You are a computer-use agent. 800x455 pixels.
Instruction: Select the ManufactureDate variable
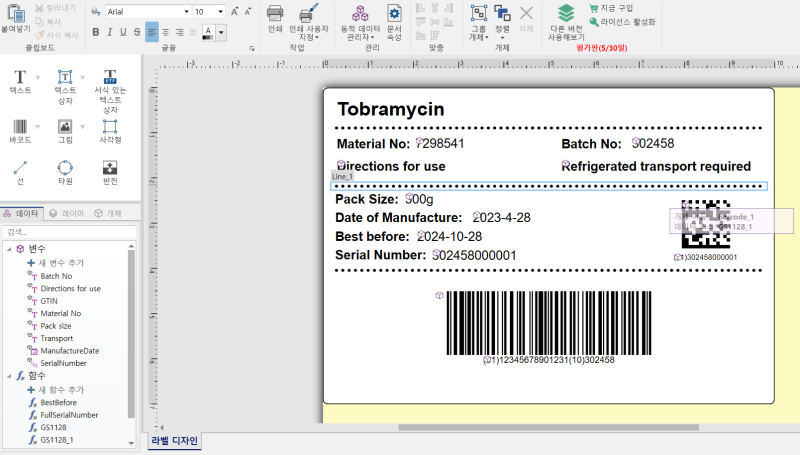pos(69,351)
